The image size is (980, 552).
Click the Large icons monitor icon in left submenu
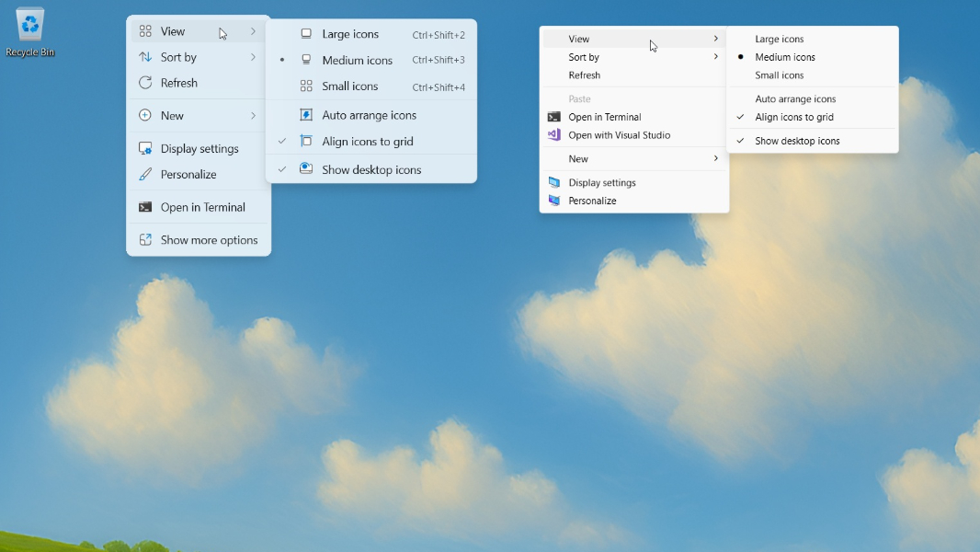pos(306,34)
